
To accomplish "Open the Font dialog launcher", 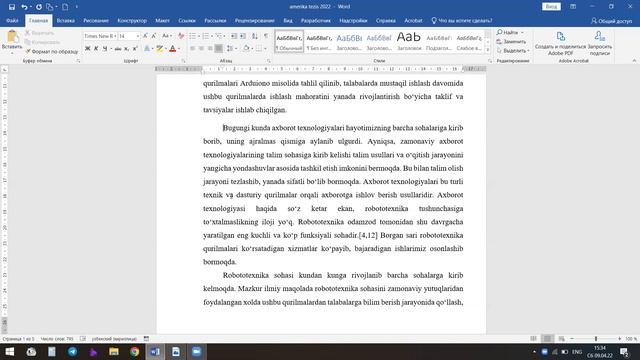I will coord(183,61).
